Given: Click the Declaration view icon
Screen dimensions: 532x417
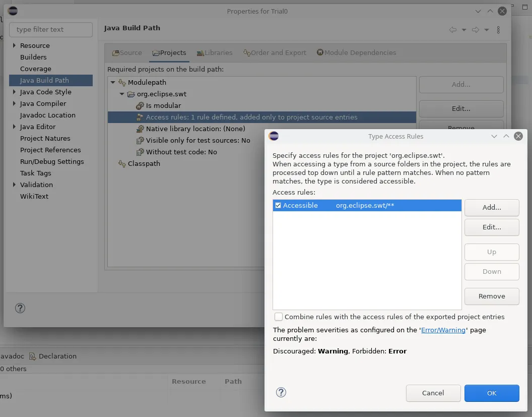Looking at the screenshot, I should 33,356.
